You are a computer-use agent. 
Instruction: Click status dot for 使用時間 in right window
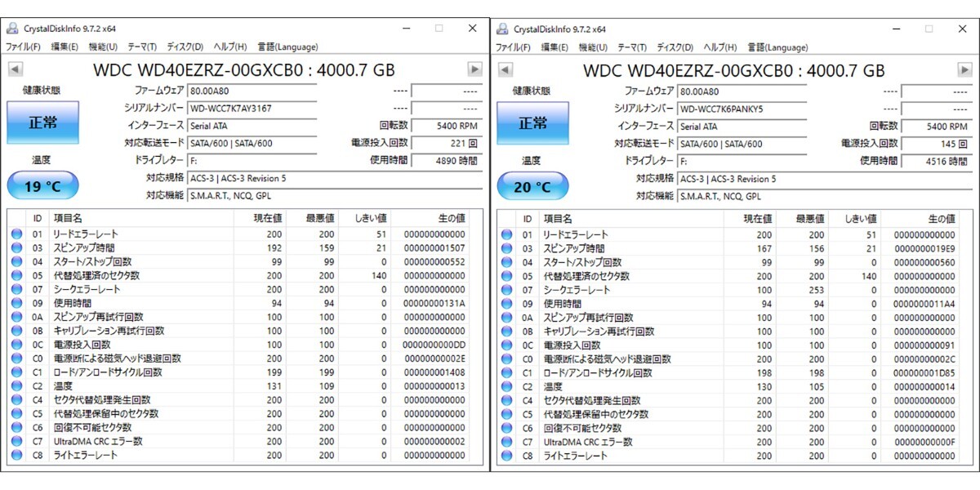pos(506,304)
